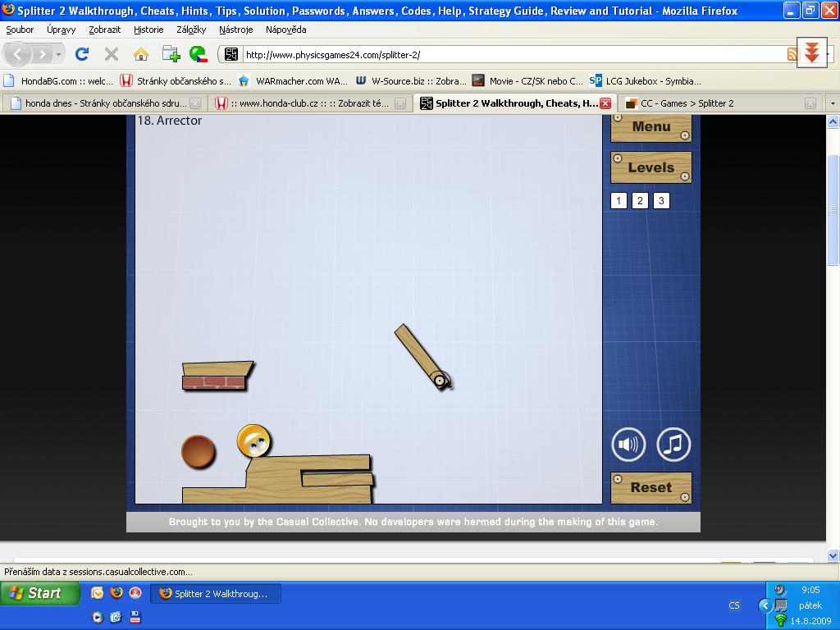Click the page vertical scrollbar thumb
Viewport: 840px width, 630px height.
click(x=833, y=209)
